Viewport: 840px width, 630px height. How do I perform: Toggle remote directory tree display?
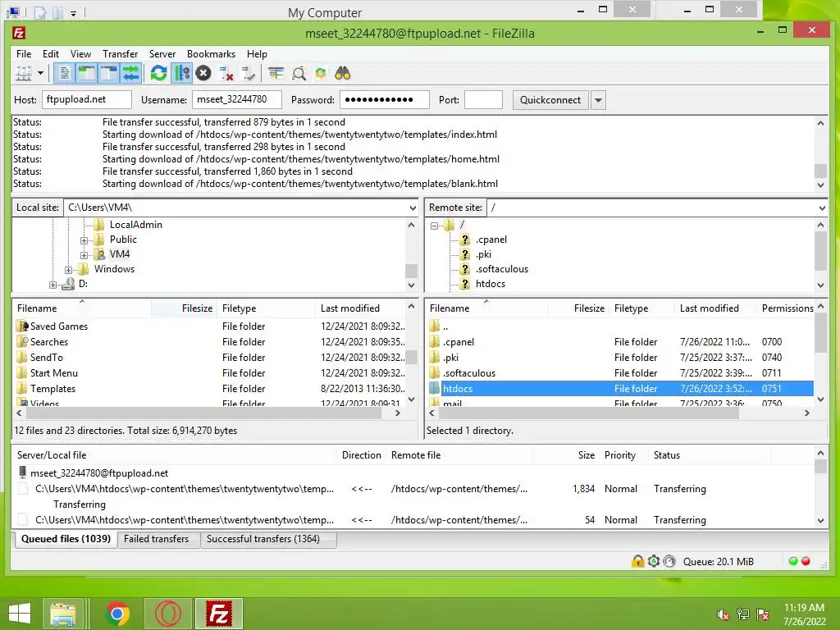click(x=109, y=73)
